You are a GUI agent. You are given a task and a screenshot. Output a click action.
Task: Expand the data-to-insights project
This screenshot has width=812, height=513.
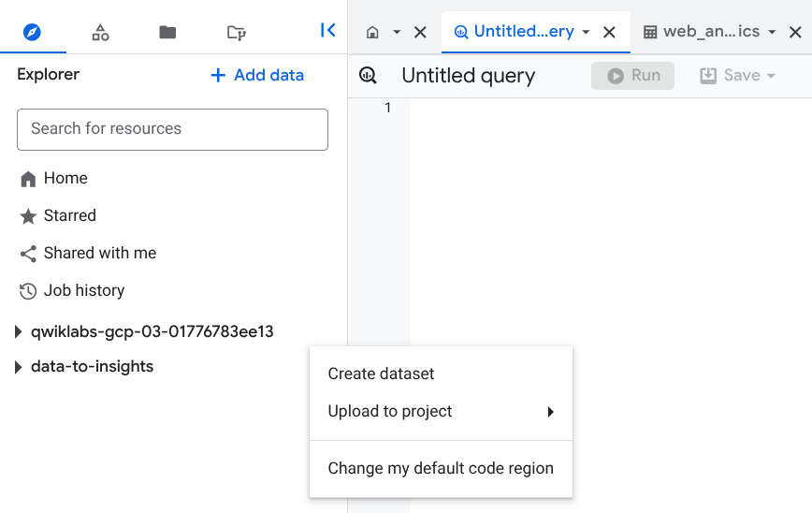pyautogui.click(x=18, y=367)
